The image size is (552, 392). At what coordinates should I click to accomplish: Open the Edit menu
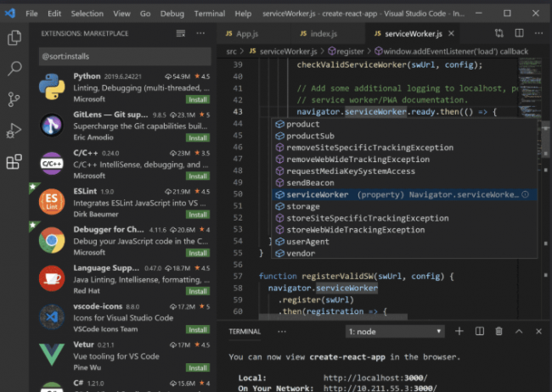pyautogui.click(x=54, y=14)
